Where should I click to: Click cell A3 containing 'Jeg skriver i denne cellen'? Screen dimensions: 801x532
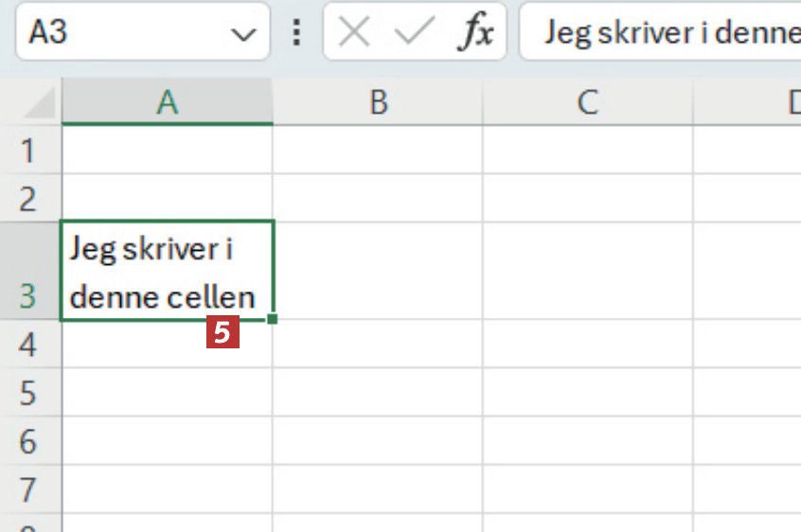coord(168,272)
